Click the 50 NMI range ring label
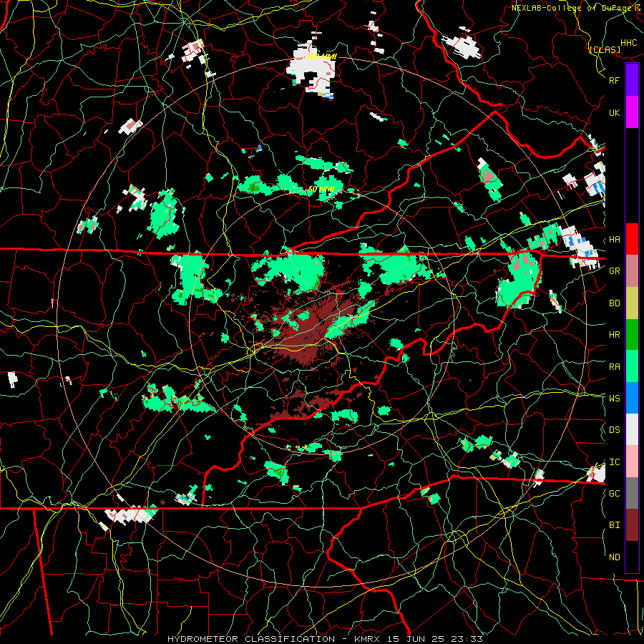Viewport: 644px width, 644px height. click(321, 190)
